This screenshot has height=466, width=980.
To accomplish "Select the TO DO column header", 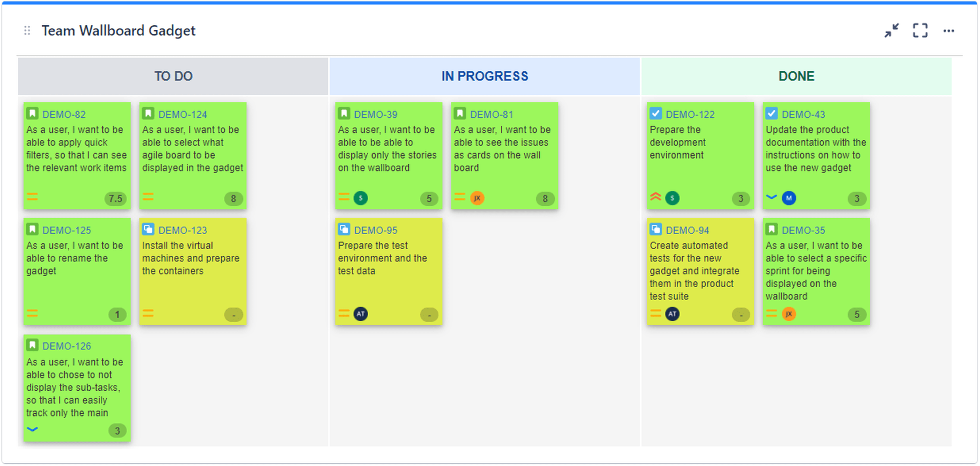I will point(173,76).
